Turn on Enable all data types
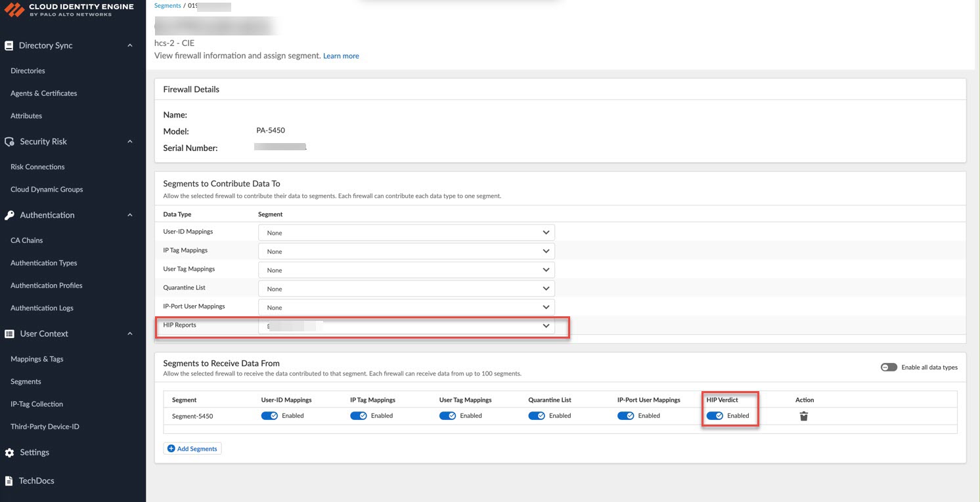The width and height of the screenshot is (980, 502). click(x=889, y=367)
